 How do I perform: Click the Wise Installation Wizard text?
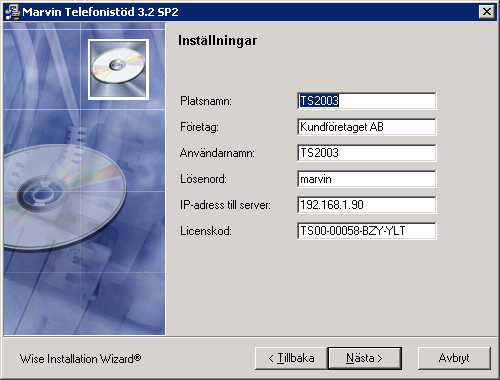click(x=80, y=359)
